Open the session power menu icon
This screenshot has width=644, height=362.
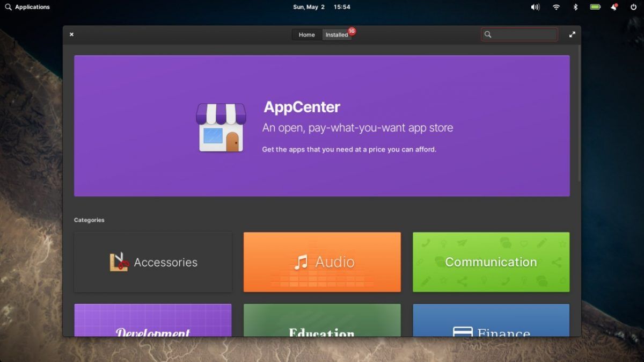click(633, 7)
